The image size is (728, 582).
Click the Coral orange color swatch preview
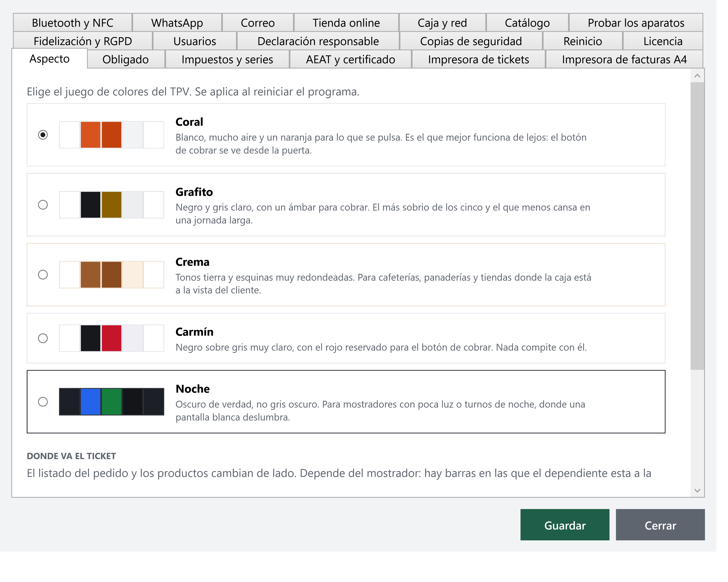click(x=90, y=135)
